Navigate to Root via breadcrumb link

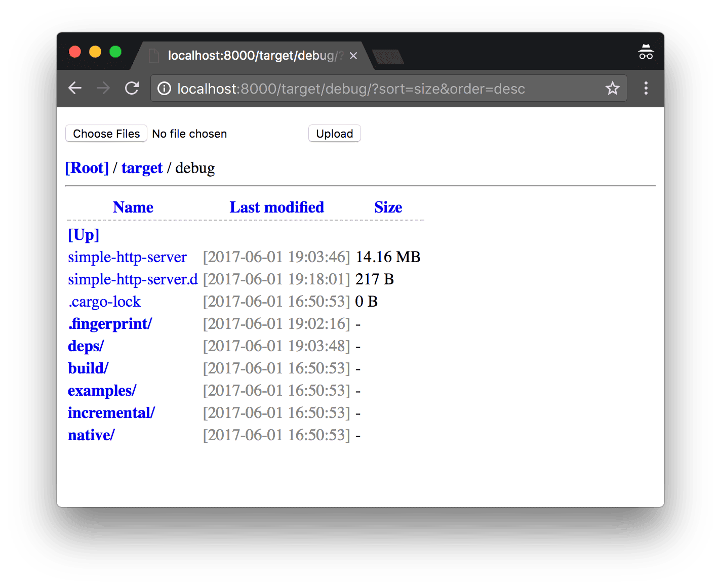[x=87, y=167]
